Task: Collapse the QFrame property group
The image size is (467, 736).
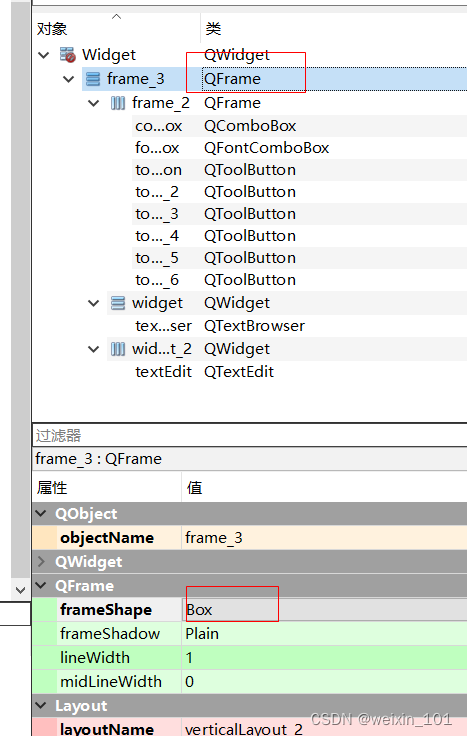Action: [41, 585]
